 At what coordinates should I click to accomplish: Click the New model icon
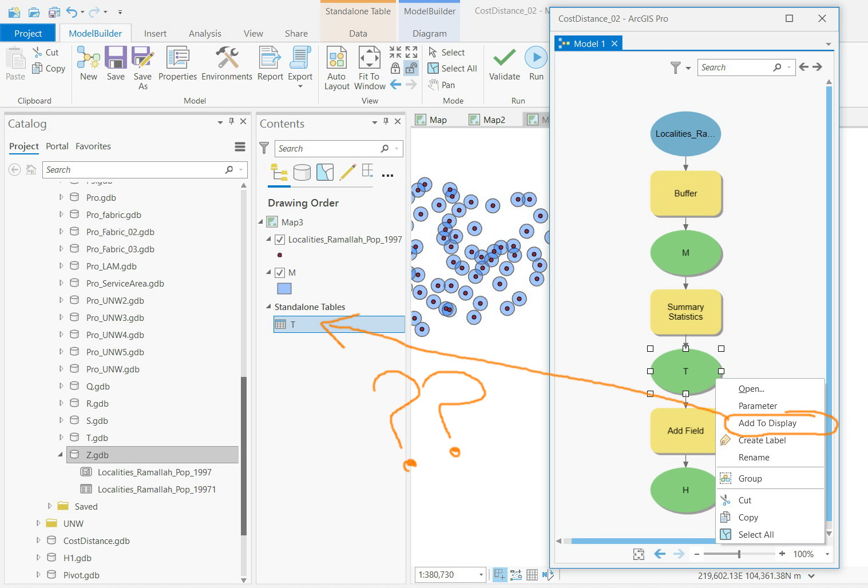89,58
